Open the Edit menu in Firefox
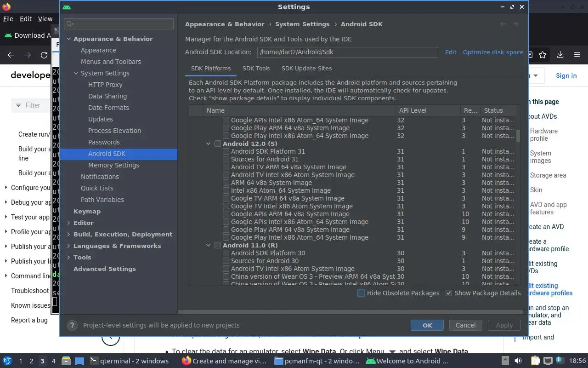Viewport: 588px width, 368px height. tap(26, 19)
